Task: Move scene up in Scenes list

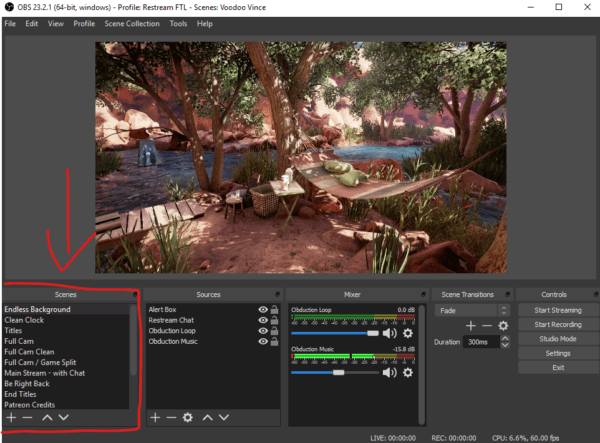Action: click(47, 417)
